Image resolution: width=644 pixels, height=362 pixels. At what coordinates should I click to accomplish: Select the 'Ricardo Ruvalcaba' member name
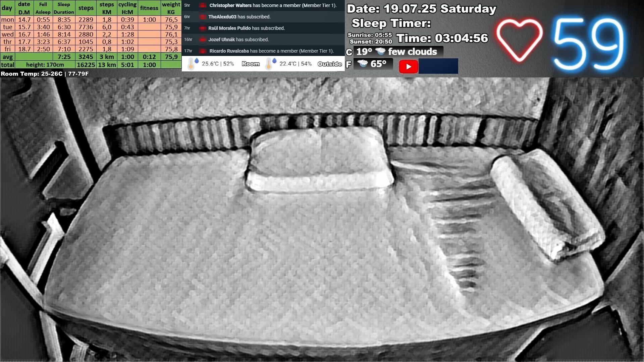coord(229,51)
